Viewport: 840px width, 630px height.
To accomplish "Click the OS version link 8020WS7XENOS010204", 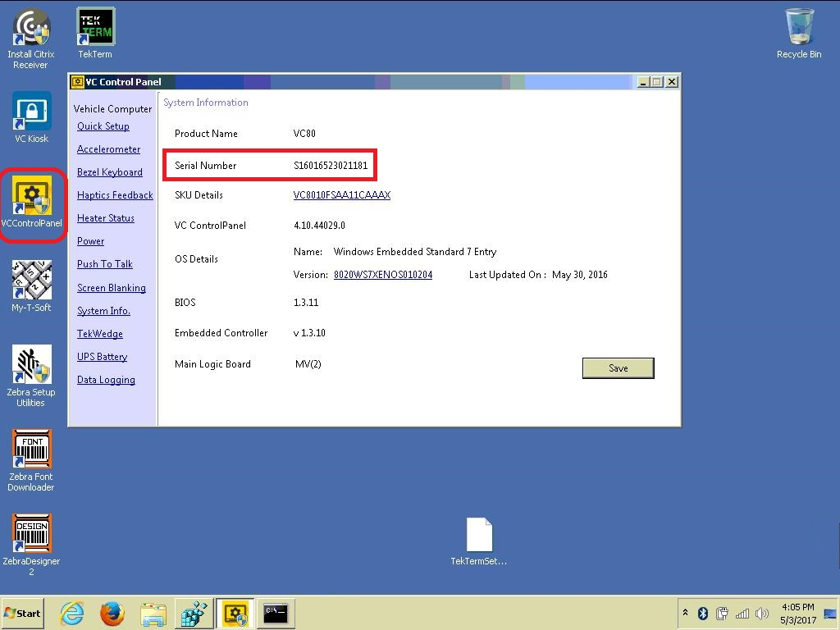I will coord(382,275).
